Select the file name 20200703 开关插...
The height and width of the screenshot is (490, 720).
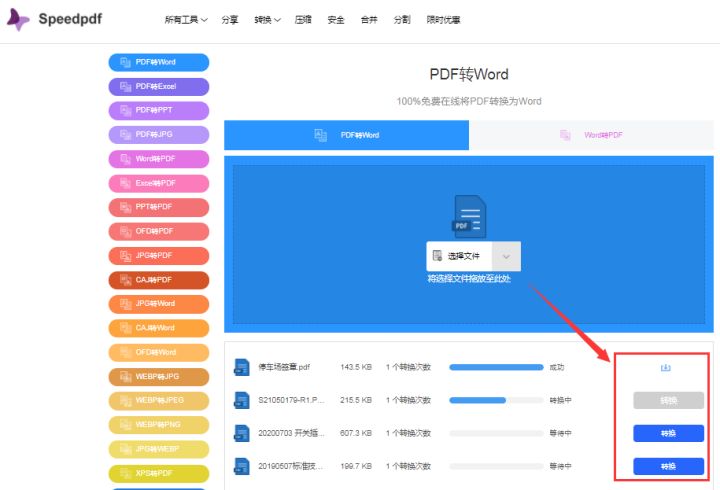point(292,434)
